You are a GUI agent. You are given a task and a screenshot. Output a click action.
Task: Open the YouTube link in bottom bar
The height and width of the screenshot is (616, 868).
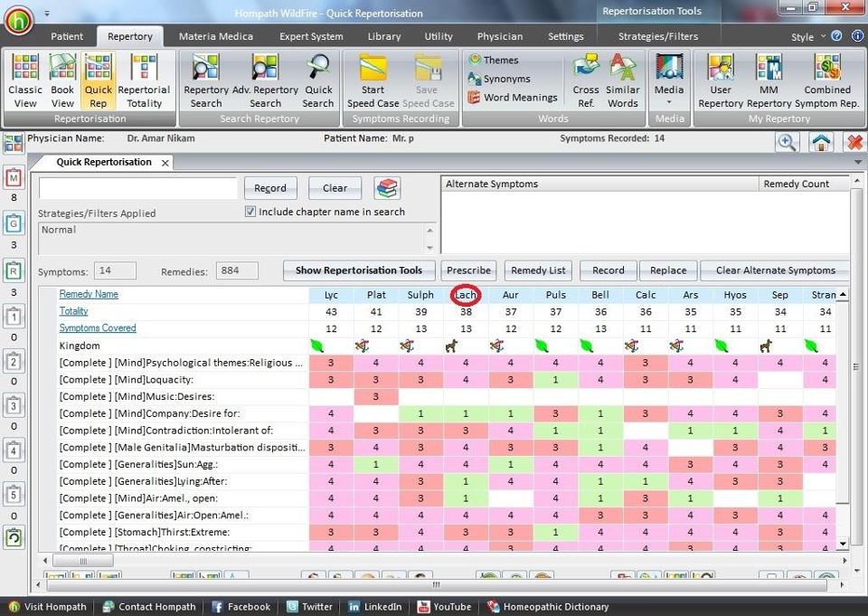pyautogui.click(x=444, y=607)
